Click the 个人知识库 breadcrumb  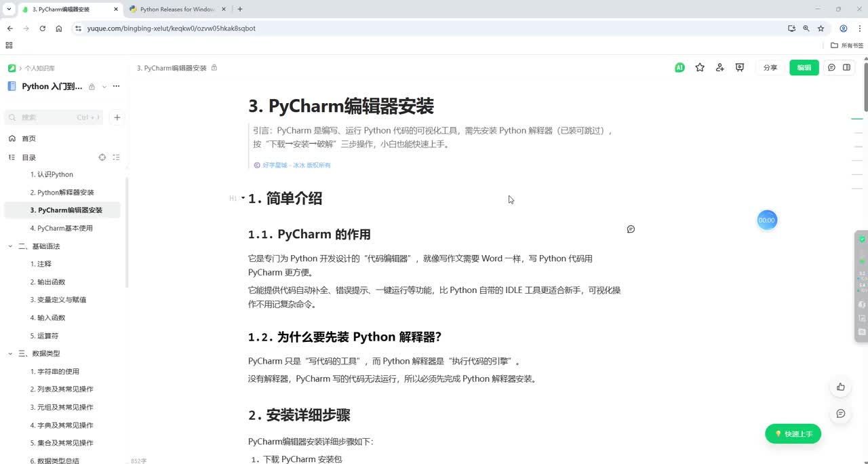[x=40, y=69]
